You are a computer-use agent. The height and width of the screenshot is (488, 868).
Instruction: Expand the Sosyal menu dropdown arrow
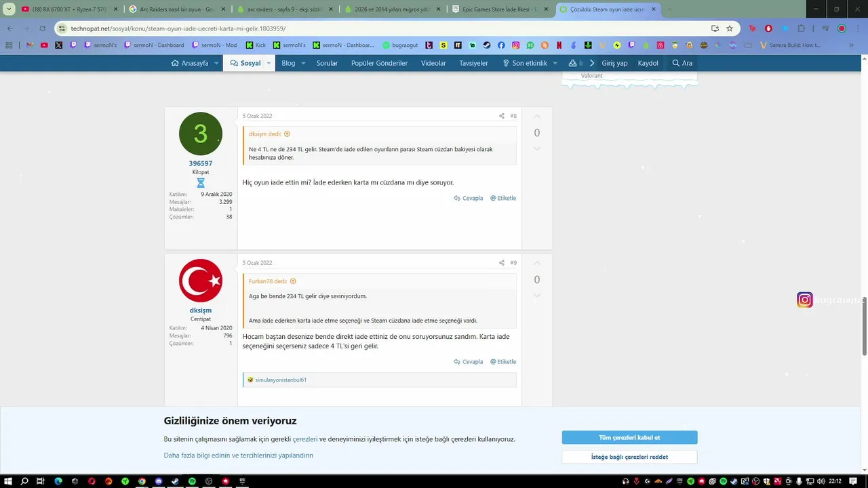(x=269, y=63)
